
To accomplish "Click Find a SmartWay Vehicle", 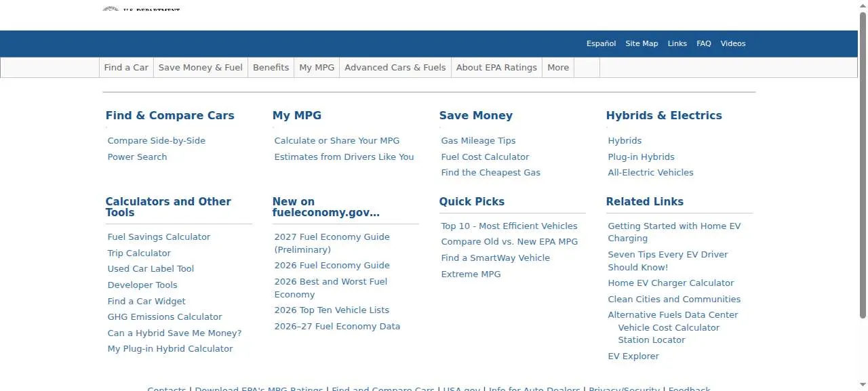I will pos(495,258).
